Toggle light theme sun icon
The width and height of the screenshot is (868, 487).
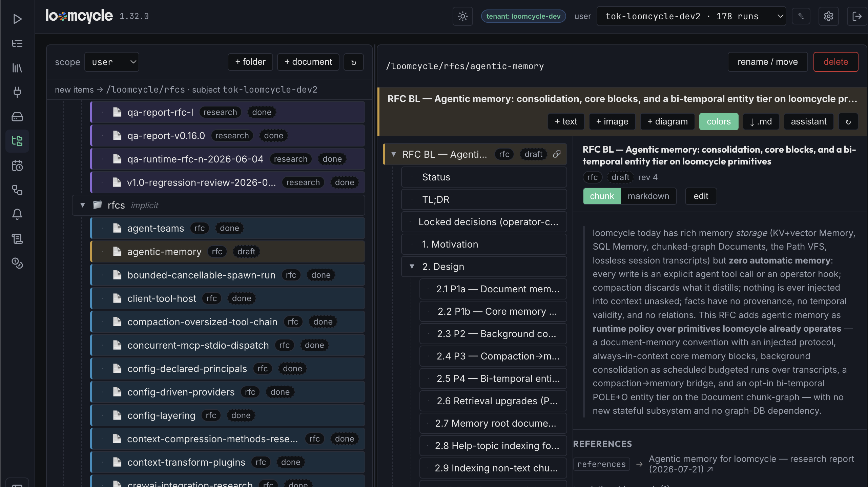462,16
